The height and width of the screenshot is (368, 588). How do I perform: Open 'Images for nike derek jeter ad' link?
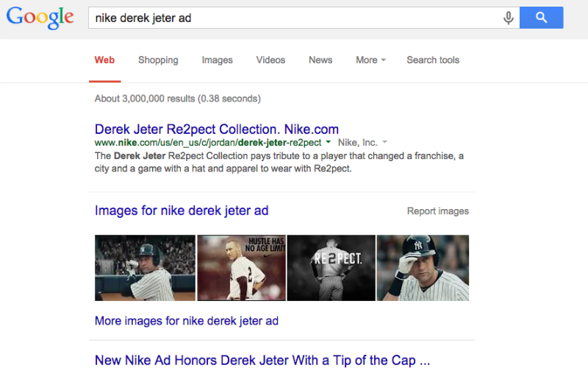point(182,210)
